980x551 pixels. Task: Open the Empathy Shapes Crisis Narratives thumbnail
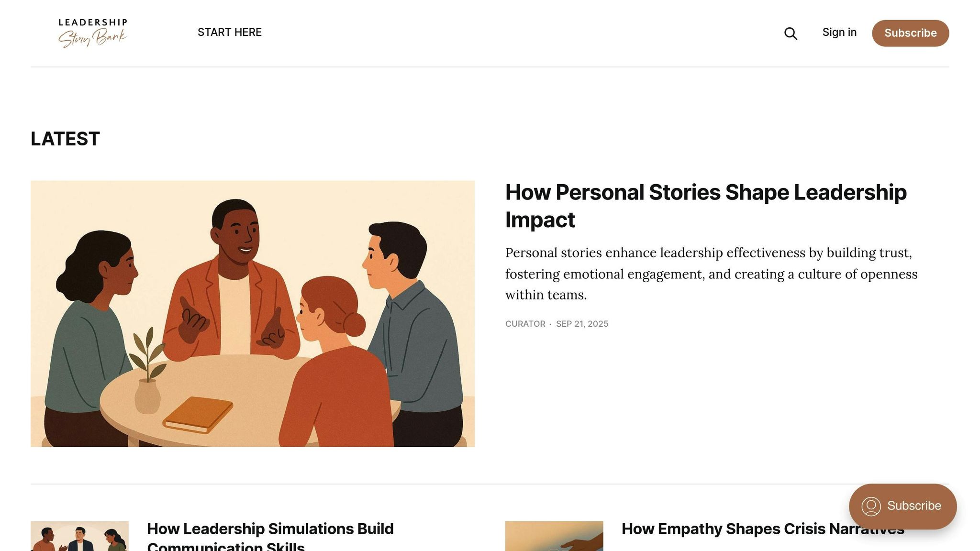coord(554,536)
